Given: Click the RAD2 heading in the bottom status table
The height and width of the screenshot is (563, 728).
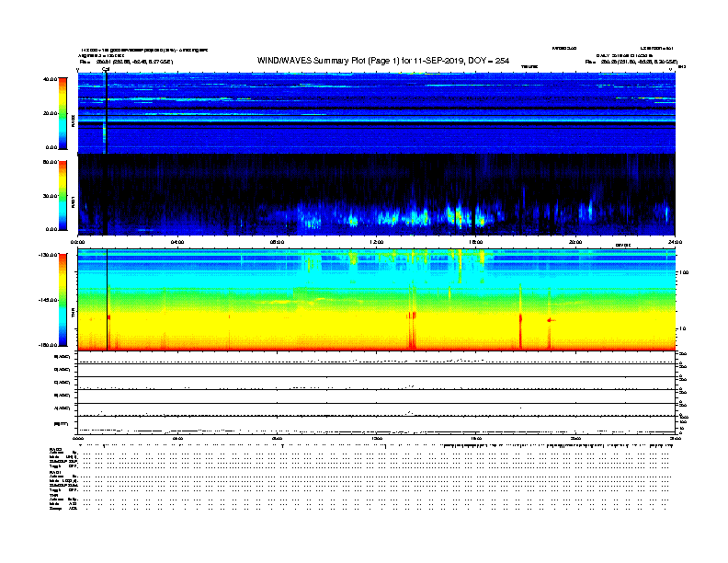Looking at the screenshot, I should (55, 449).
